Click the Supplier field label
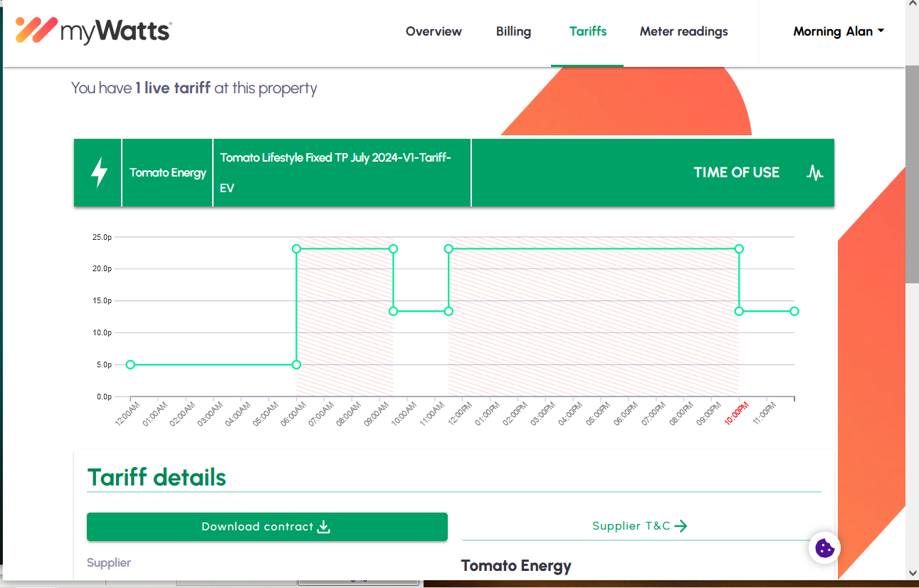Viewport: 919px width, 588px height. click(109, 562)
